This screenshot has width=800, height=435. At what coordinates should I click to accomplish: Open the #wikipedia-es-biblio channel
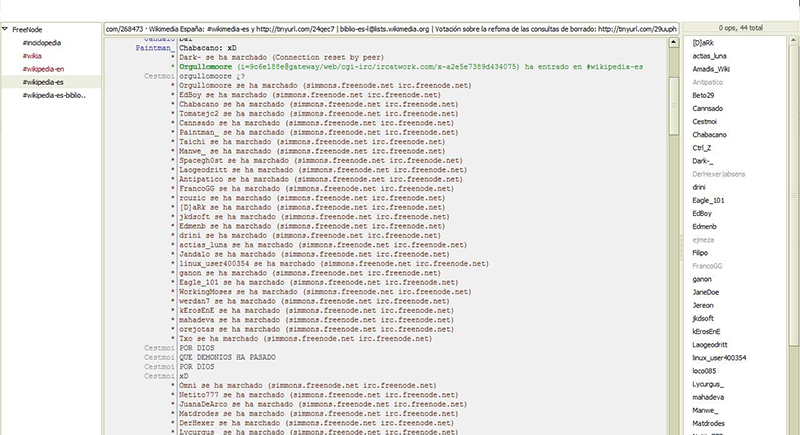[x=54, y=94]
